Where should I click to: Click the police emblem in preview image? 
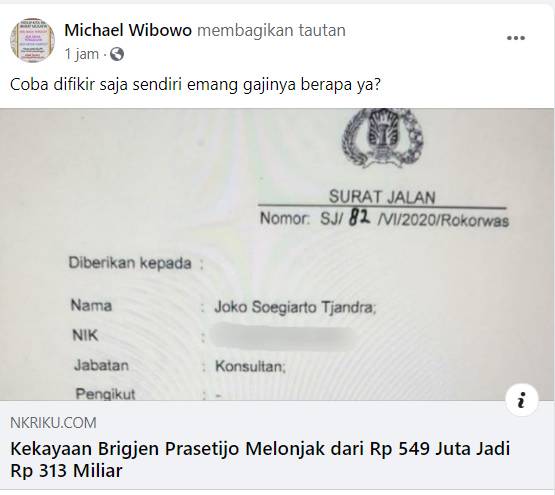click(382, 138)
